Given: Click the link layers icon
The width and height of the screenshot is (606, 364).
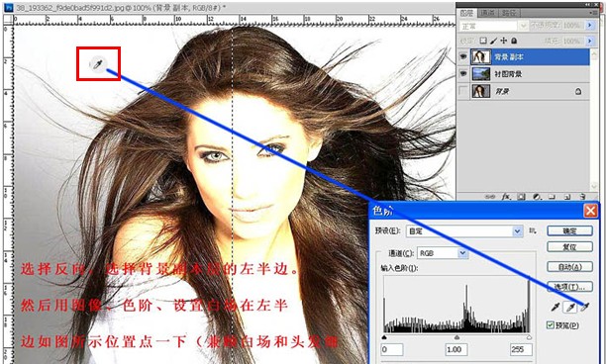Looking at the screenshot, I should click(490, 197).
